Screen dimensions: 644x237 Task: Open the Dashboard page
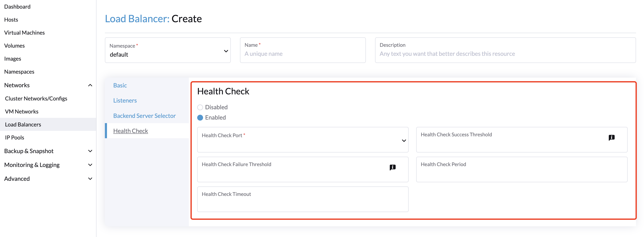pyautogui.click(x=17, y=7)
